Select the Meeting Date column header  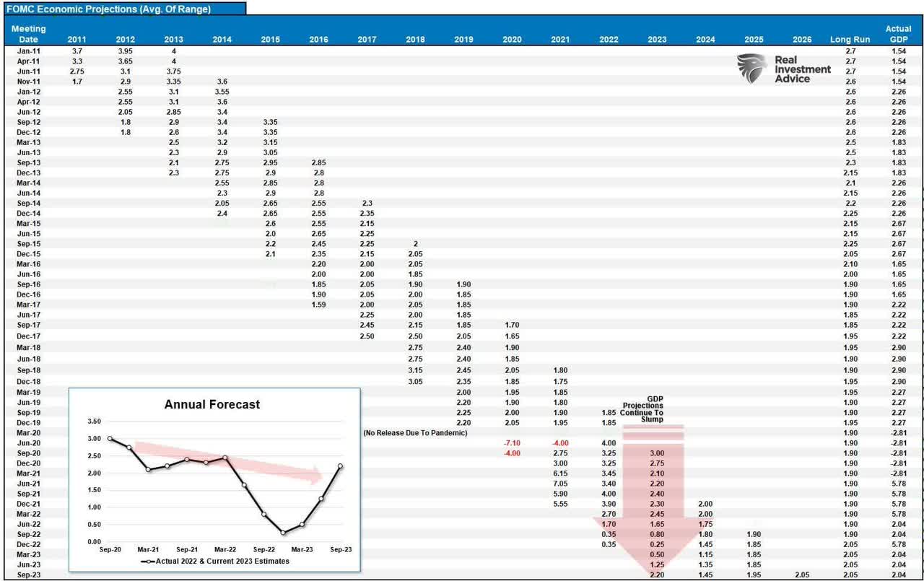29,34
